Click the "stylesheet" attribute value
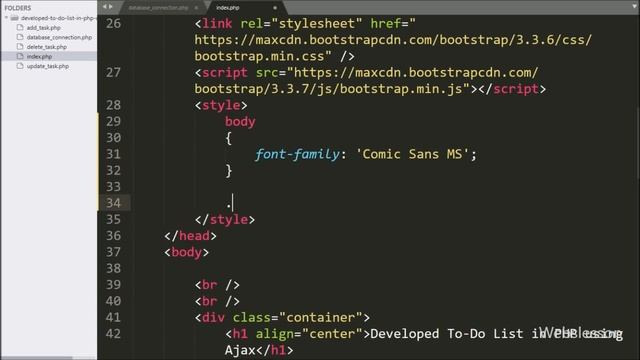This screenshot has height=360, width=640. coord(320,24)
